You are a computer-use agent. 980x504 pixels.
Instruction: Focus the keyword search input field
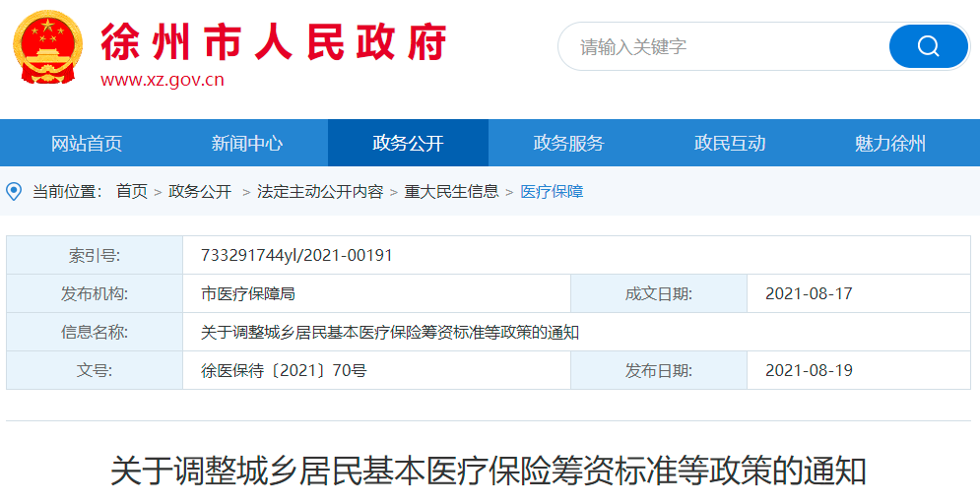pyautogui.click(x=722, y=46)
